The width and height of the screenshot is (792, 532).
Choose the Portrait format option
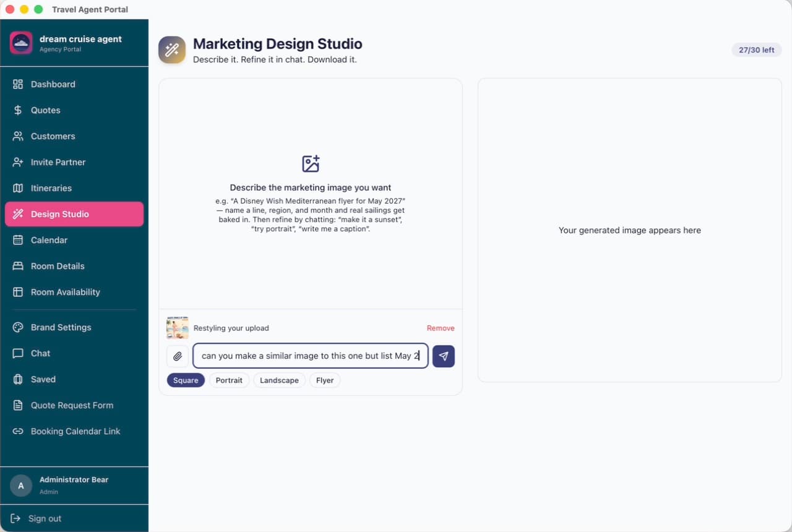[229, 380]
